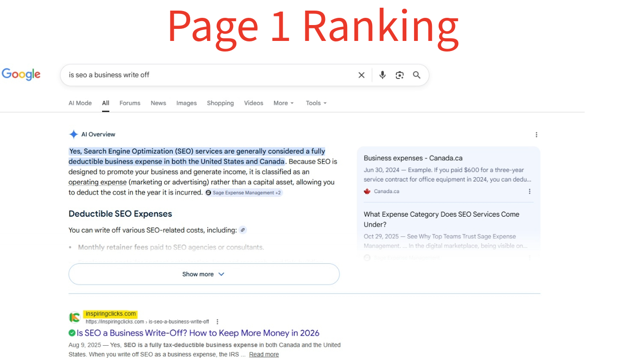Click Sage Expense Management +2 source chip
Screen dimensions: 625x364
[x=244, y=193]
